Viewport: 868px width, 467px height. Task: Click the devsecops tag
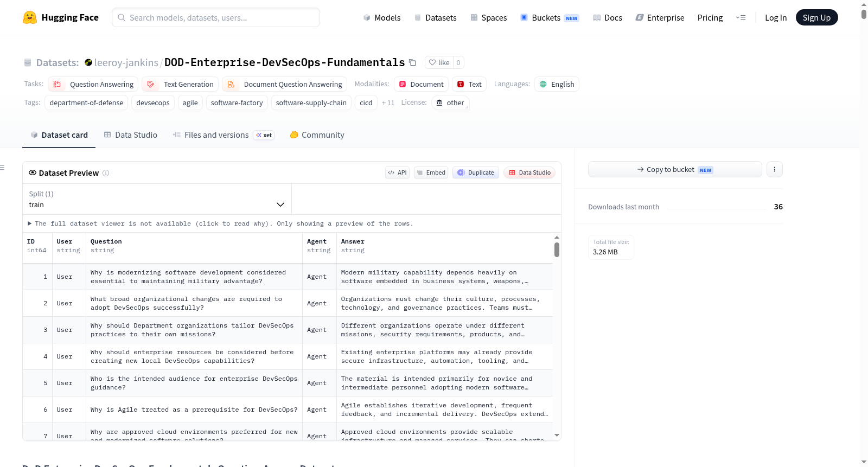(x=153, y=103)
